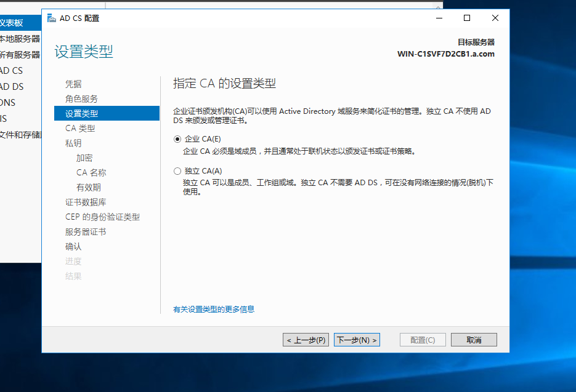This screenshot has height=392, width=576.
Task: Select the 有效期 sub-step
Action: 89,188
